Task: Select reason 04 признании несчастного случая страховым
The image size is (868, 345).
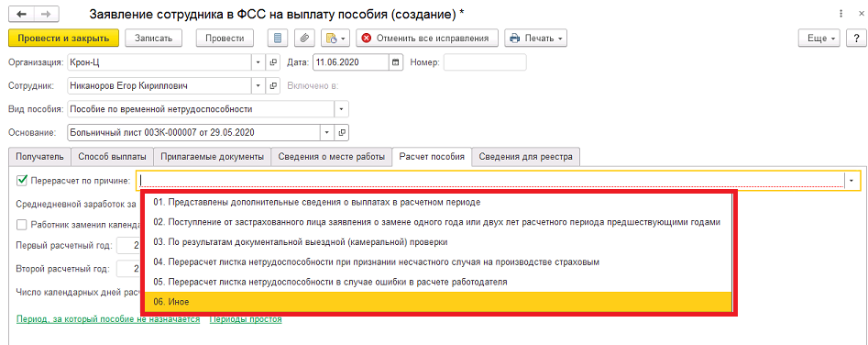Action: [438, 262]
